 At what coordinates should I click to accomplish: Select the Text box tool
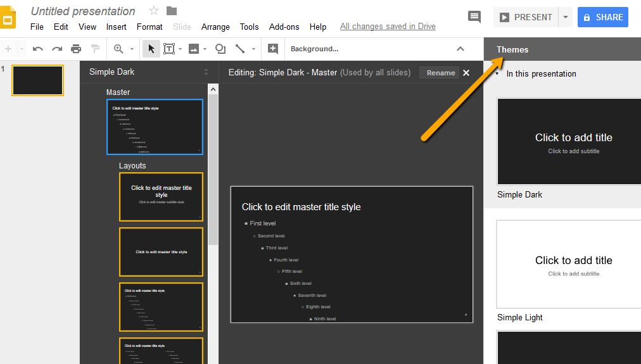coord(169,49)
